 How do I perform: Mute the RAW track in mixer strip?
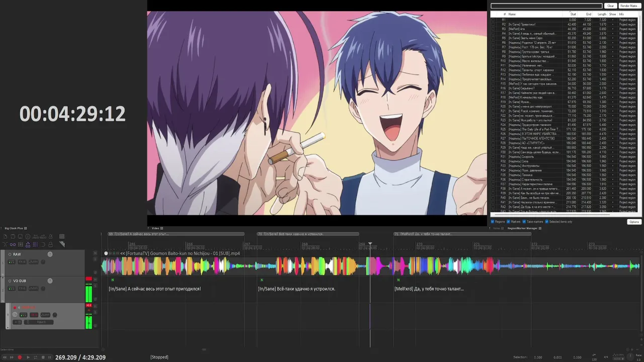coord(95,253)
